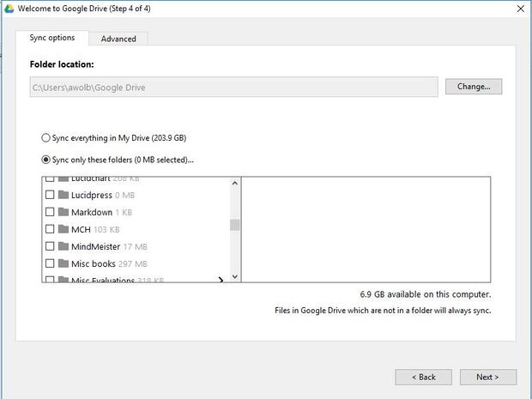This screenshot has height=399, width=532.
Task: Click the folder location path field
Action: 233,87
